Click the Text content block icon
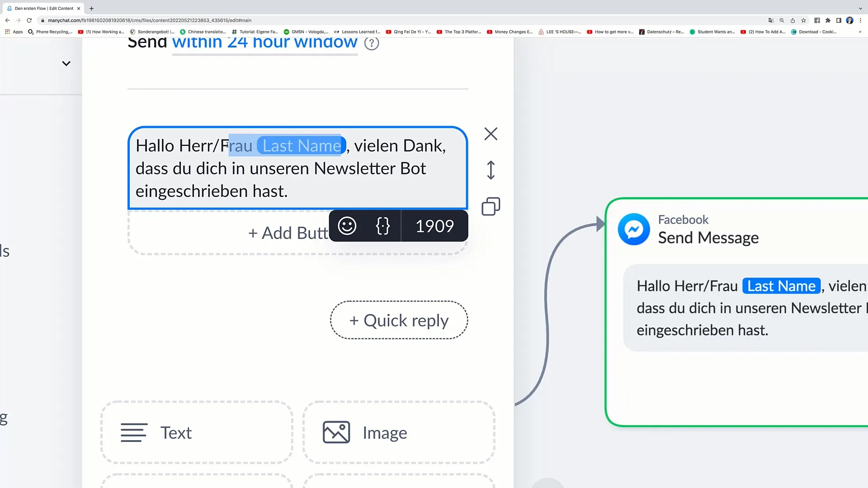Image resolution: width=868 pixels, height=488 pixels. tap(133, 432)
